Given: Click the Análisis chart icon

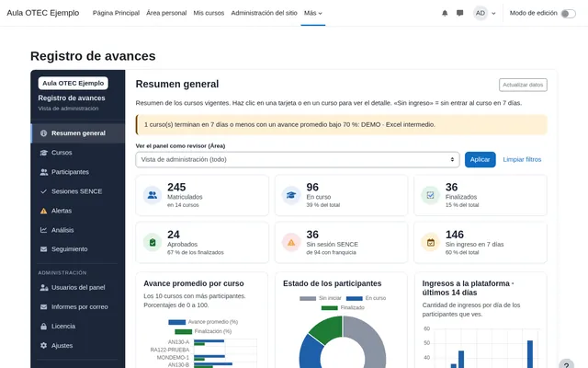Looking at the screenshot, I should [x=43, y=230].
